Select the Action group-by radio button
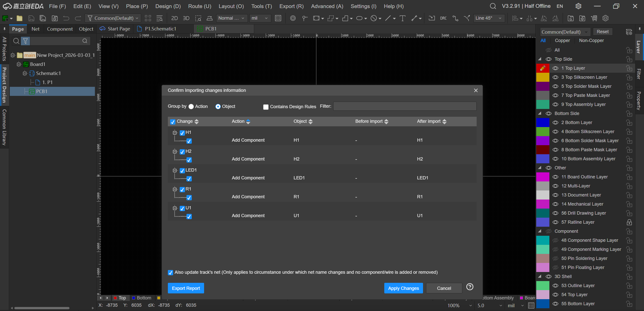 pos(191,106)
